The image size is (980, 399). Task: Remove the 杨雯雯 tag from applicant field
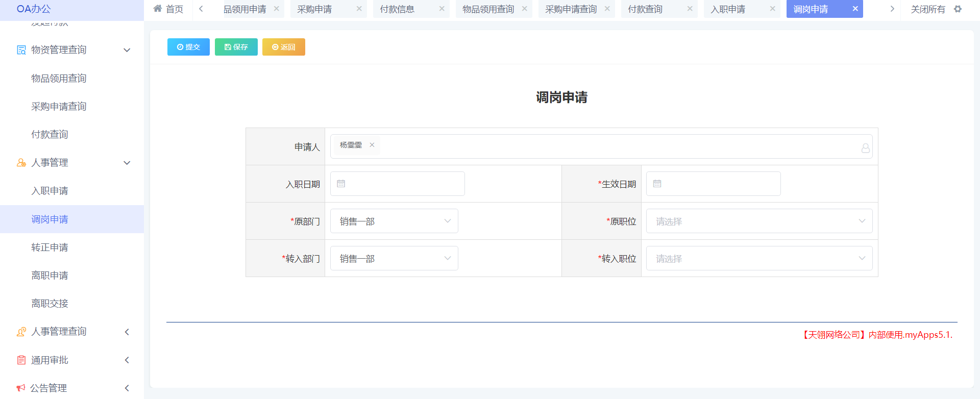tap(372, 145)
